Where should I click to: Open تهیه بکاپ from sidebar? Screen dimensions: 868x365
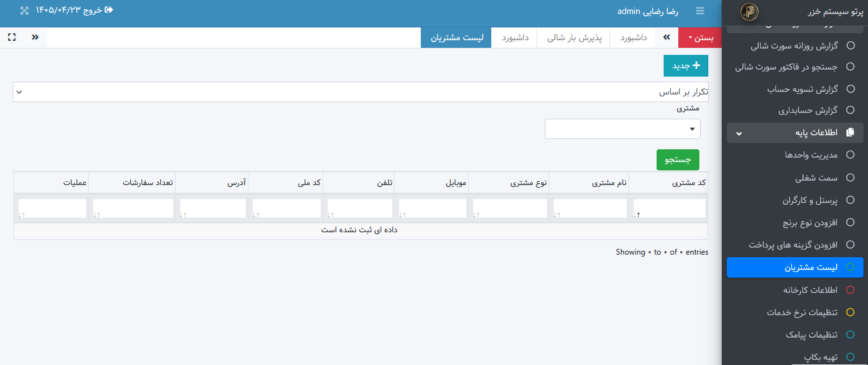click(x=795, y=357)
